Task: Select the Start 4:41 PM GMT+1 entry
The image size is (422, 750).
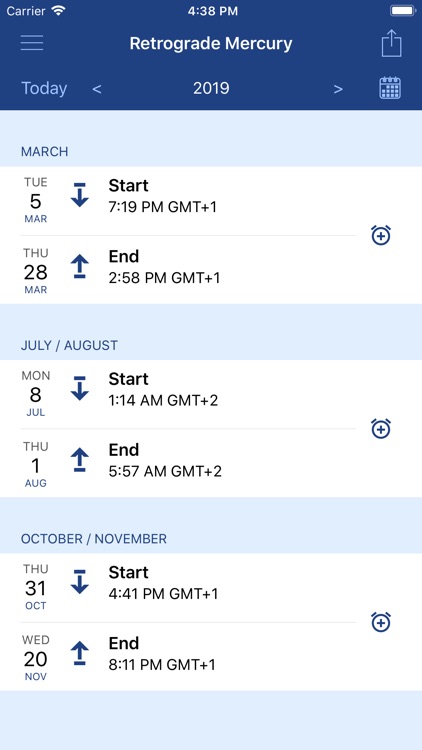Action: click(x=189, y=588)
